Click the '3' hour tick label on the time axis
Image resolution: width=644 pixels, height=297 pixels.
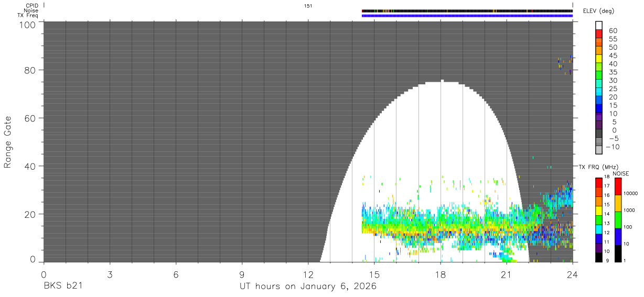point(110,274)
